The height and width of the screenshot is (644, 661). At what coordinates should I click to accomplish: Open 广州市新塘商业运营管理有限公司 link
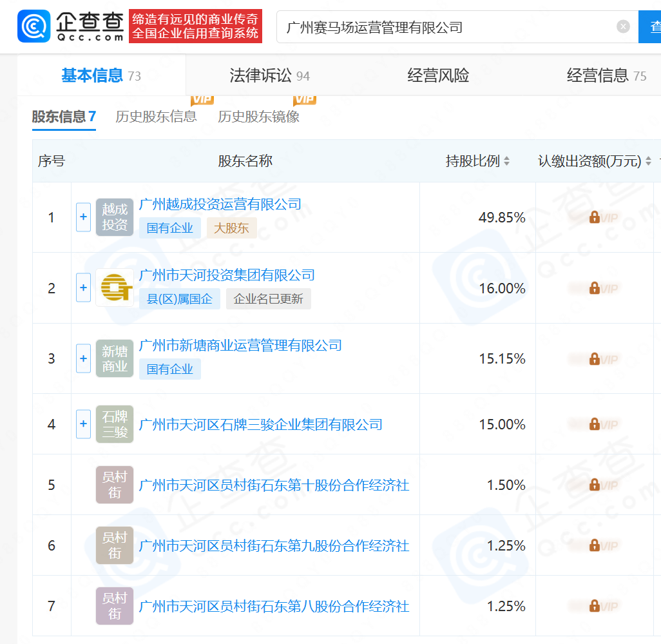point(240,346)
